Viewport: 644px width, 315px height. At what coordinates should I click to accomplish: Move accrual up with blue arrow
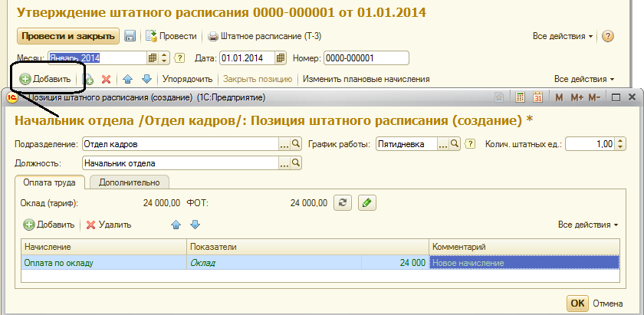[176, 225]
